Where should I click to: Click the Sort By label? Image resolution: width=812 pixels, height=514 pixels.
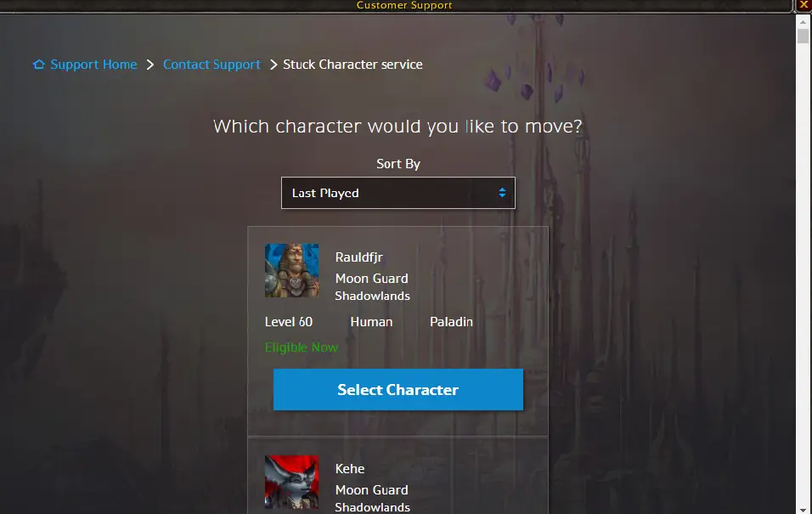point(398,164)
